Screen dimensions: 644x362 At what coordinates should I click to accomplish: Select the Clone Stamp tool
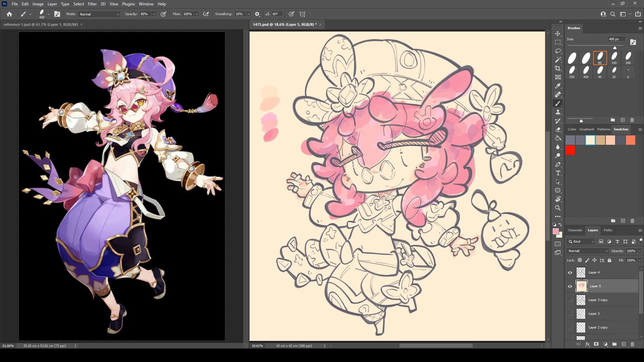558,112
